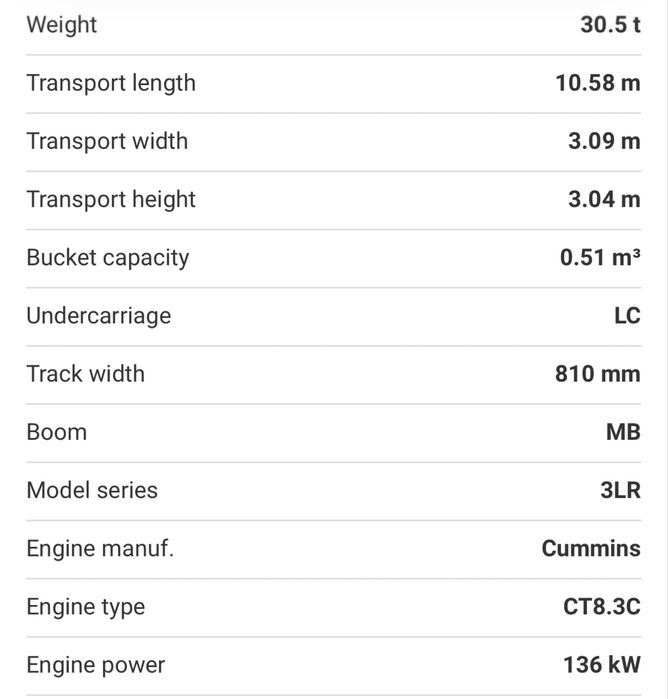Select the Weight specification label

click(x=62, y=25)
